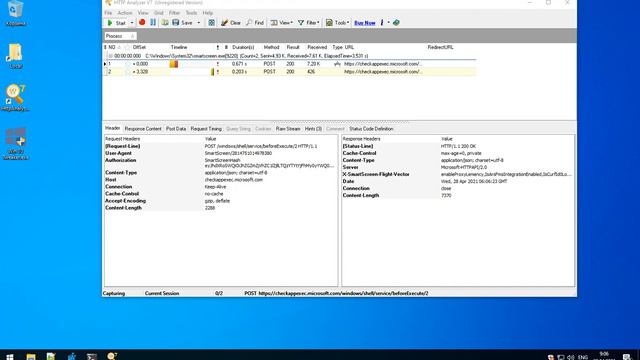640x360 pixels.
Task: Sort by the Received column header
Action: (317, 47)
